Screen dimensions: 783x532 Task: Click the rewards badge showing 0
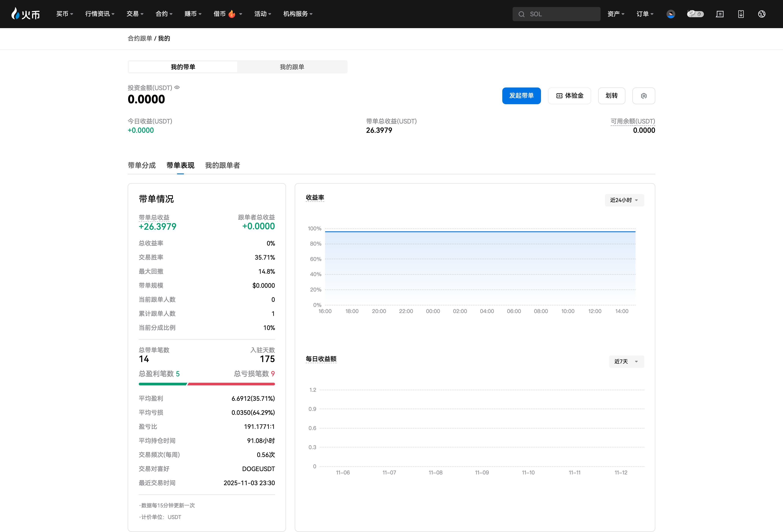(695, 14)
